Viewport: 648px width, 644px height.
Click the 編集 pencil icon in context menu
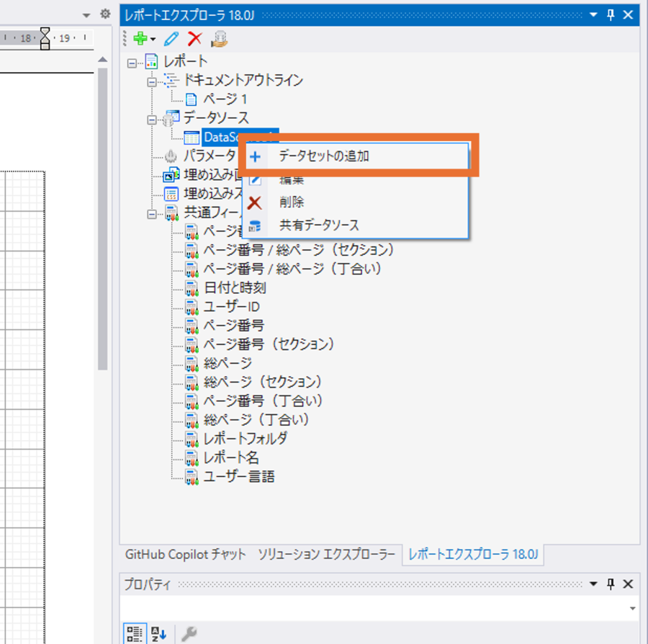(x=255, y=179)
